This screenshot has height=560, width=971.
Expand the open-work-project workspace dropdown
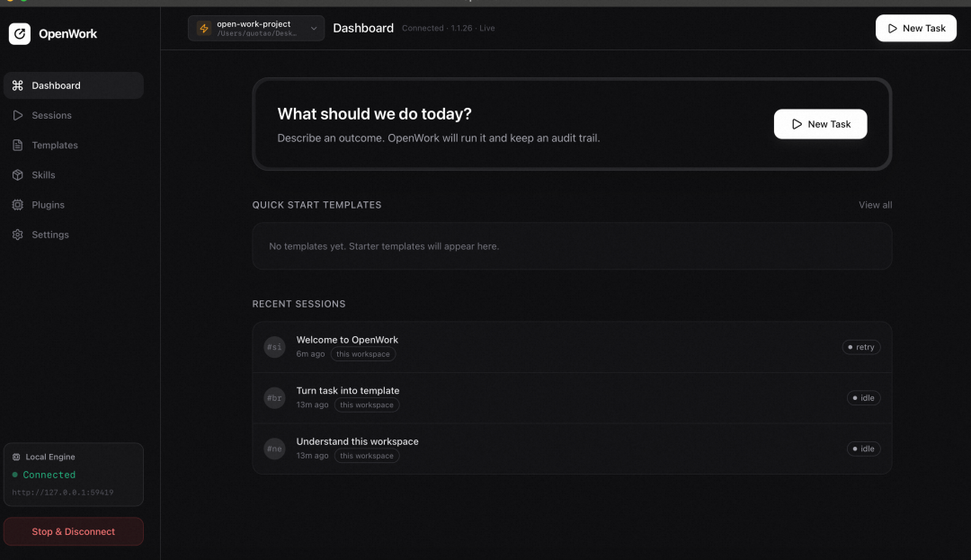tap(314, 28)
